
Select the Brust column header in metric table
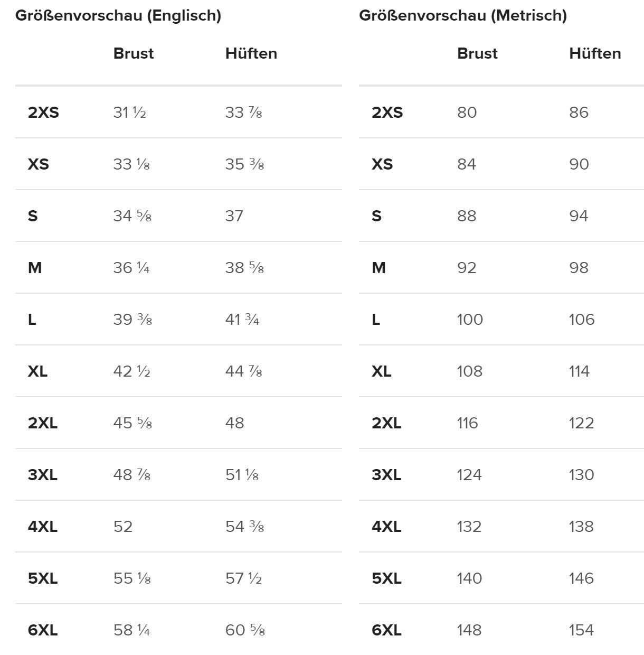pos(477,53)
